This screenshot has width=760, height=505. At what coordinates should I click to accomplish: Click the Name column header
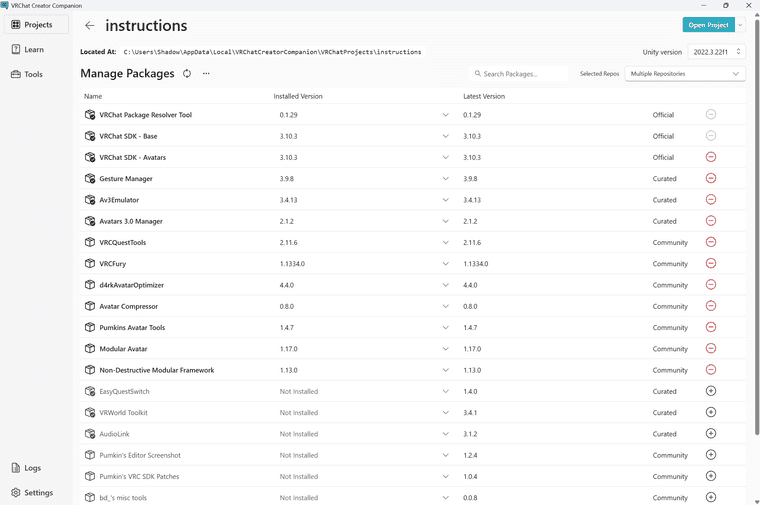tap(93, 96)
